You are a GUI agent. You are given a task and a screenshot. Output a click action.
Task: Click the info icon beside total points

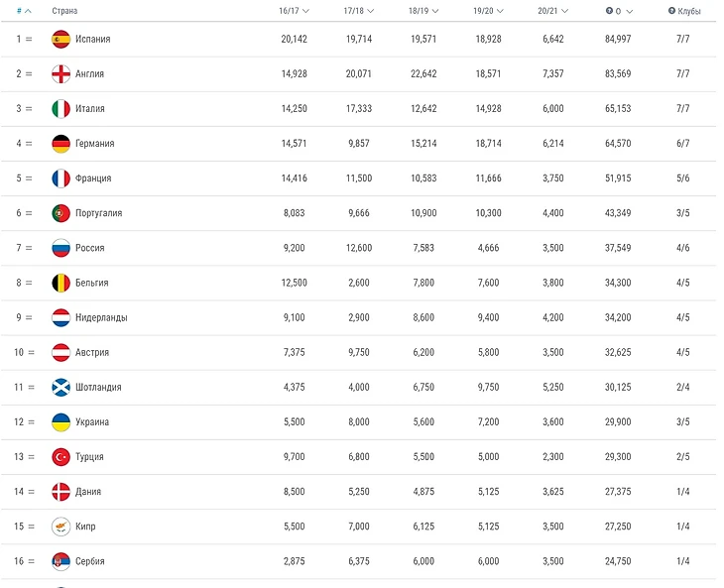tap(608, 11)
